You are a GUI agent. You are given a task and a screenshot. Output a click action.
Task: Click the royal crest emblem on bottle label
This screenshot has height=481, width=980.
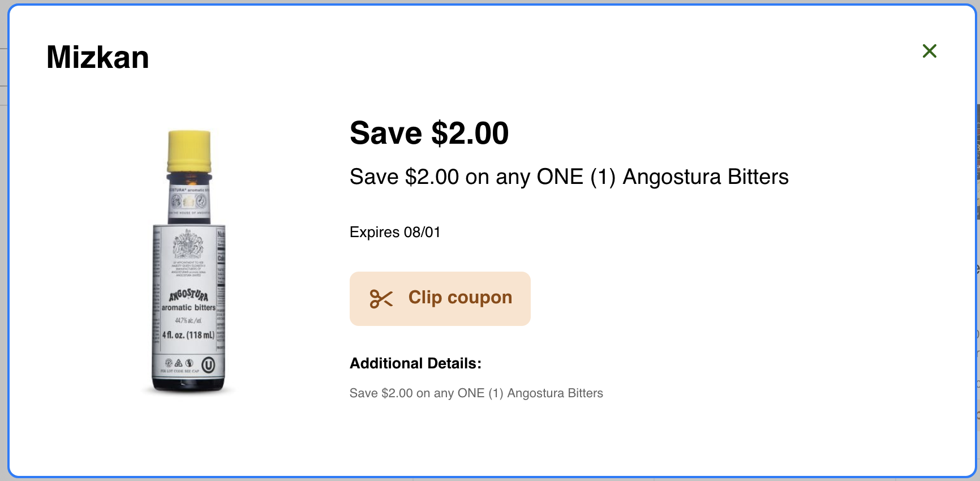[x=187, y=244]
